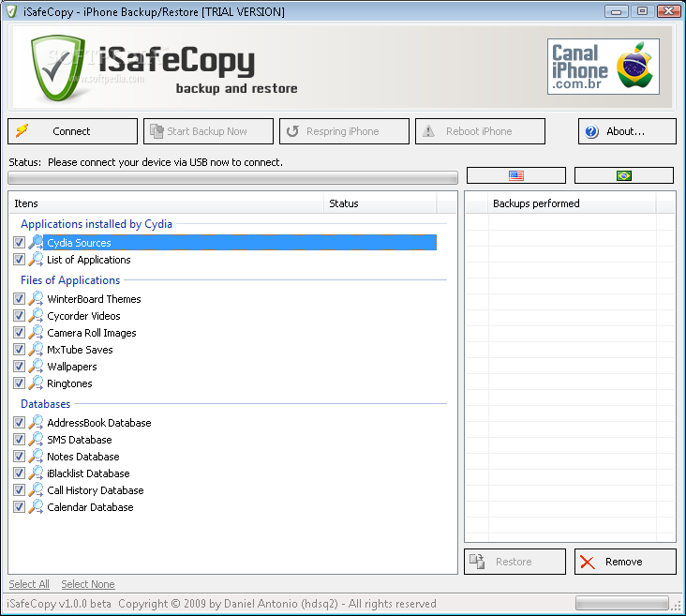Toggle the Cydia Sources checkbox
Screen dimensions: 686x616
(x=19, y=242)
